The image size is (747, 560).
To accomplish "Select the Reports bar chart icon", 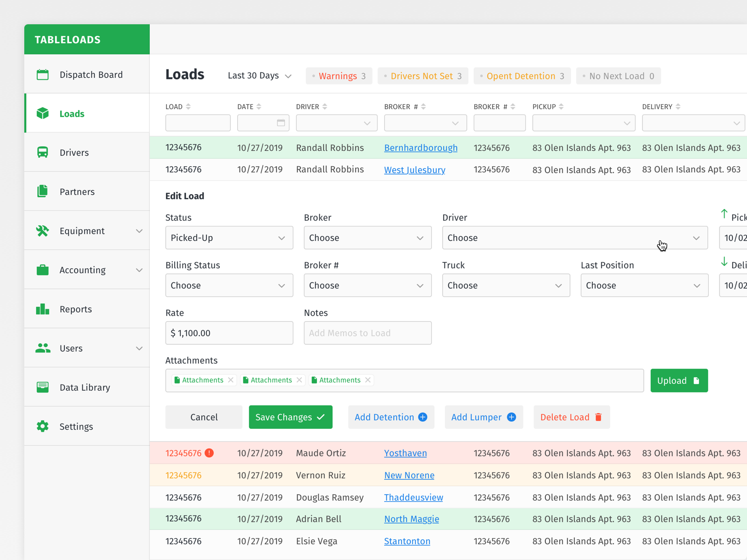I will pos(42,309).
